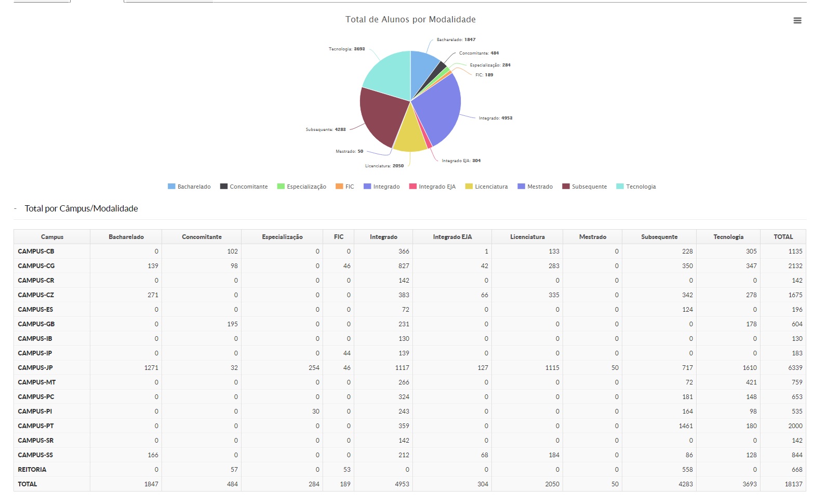Select the CAMPUS-JP table row label
825x504 pixels.
35,368
